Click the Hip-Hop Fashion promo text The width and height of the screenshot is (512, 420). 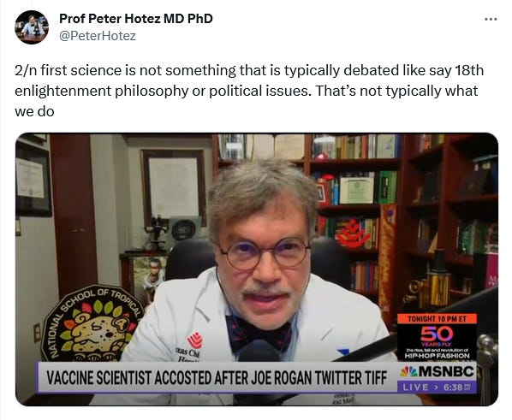click(437, 355)
